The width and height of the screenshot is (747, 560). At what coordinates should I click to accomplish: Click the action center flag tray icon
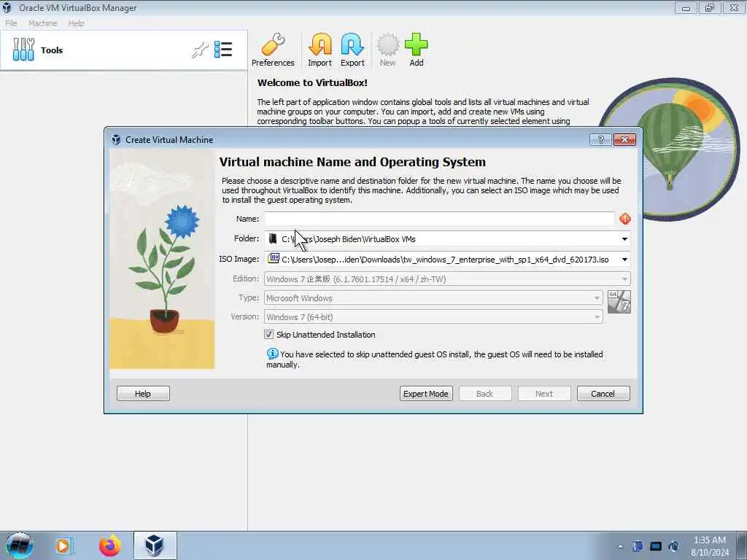click(x=638, y=546)
